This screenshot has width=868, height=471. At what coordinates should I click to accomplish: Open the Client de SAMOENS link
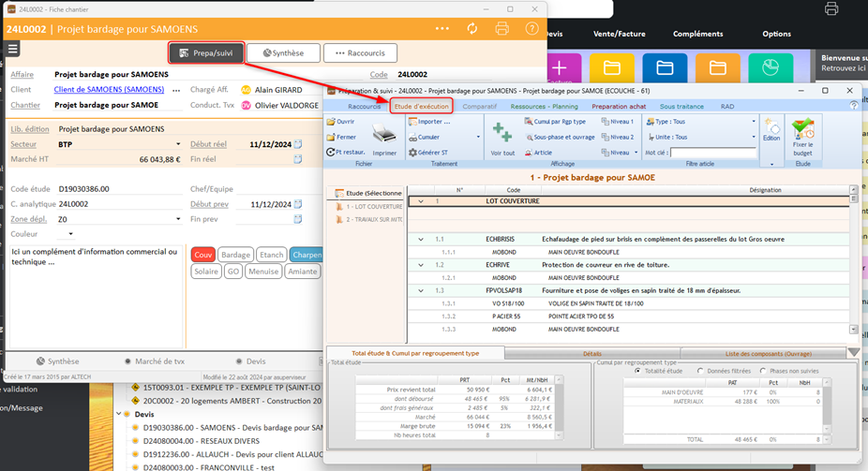point(109,90)
